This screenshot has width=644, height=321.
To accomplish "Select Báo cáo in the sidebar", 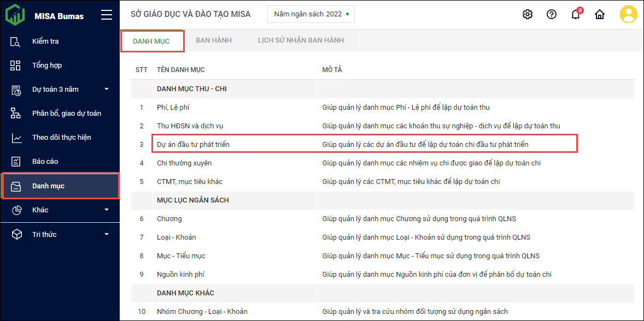I will [45, 162].
